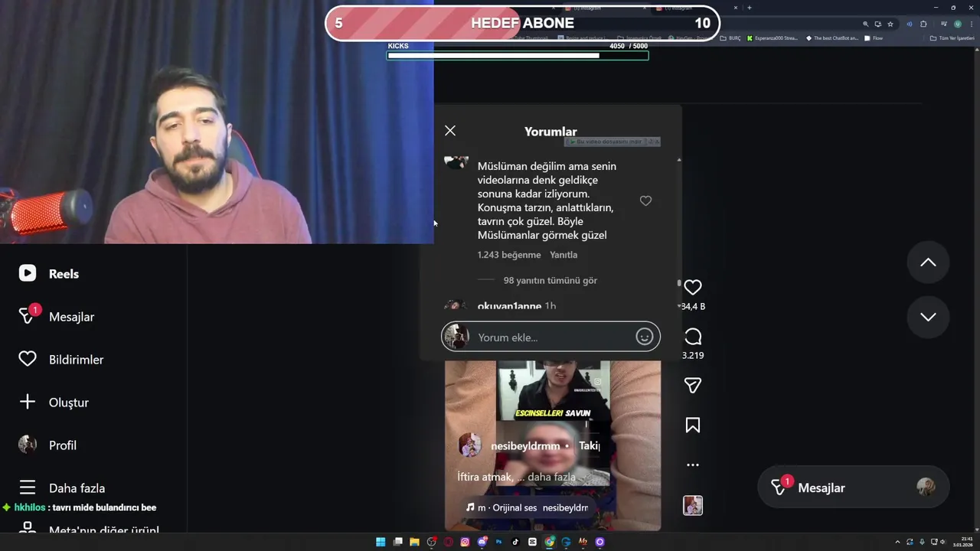Open the floating Mesajlar messages button
Image resolution: width=980 pixels, height=551 pixels.
point(853,487)
